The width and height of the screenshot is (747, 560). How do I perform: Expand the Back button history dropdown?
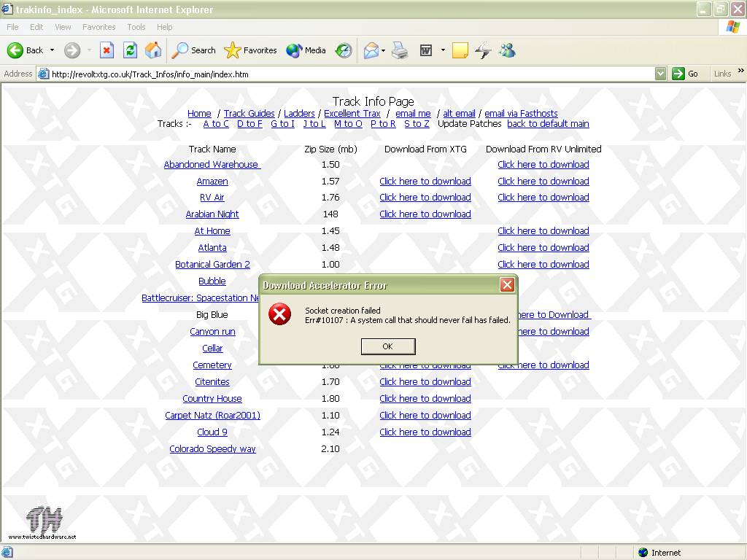pyautogui.click(x=52, y=50)
